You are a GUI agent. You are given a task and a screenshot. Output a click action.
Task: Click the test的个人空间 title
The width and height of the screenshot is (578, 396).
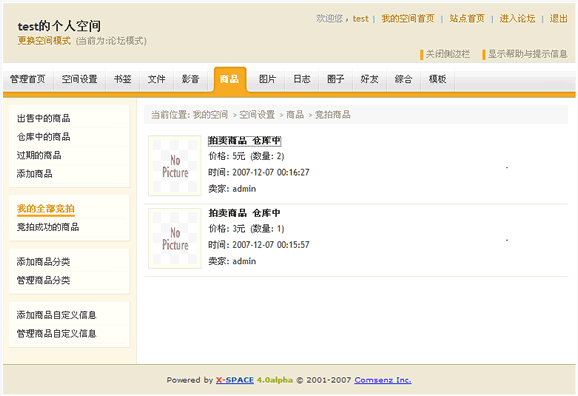tap(59, 26)
